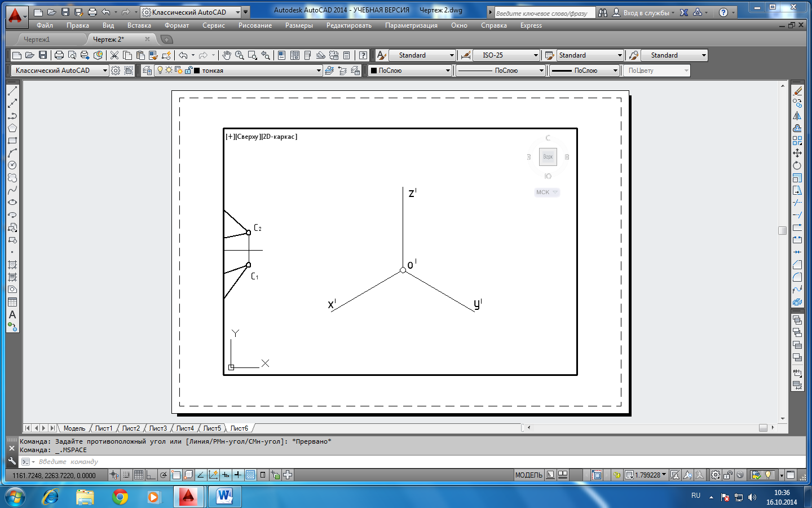The width and height of the screenshot is (812, 508).
Task: Click the Вход в службы sign-in button
Action: coord(643,12)
